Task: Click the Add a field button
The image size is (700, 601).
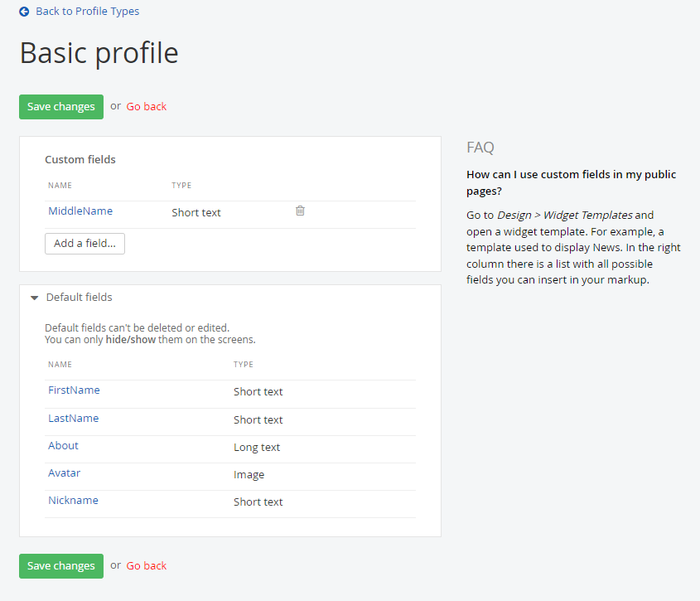Action: tap(84, 244)
